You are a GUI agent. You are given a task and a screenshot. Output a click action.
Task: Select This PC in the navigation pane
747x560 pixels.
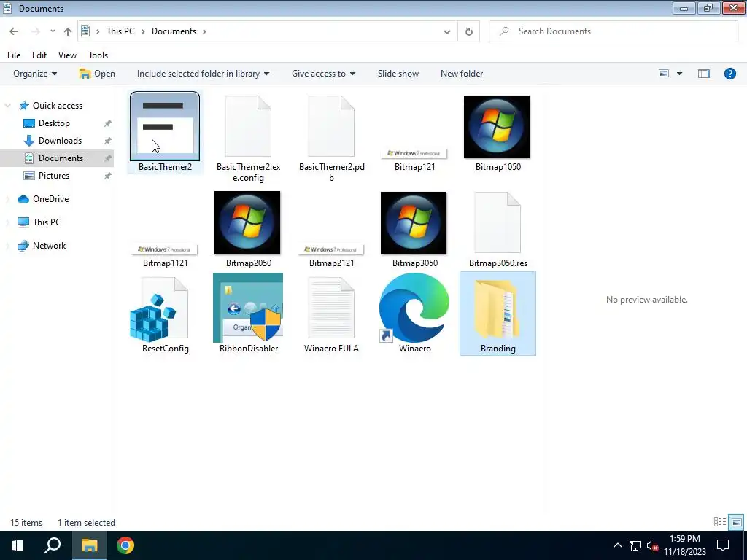tap(47, 222)
